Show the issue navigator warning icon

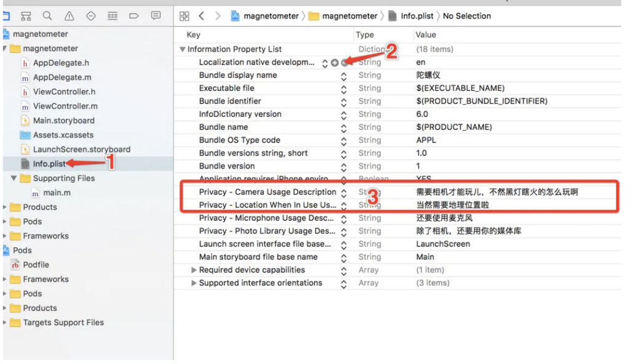[x=69, y=16]
